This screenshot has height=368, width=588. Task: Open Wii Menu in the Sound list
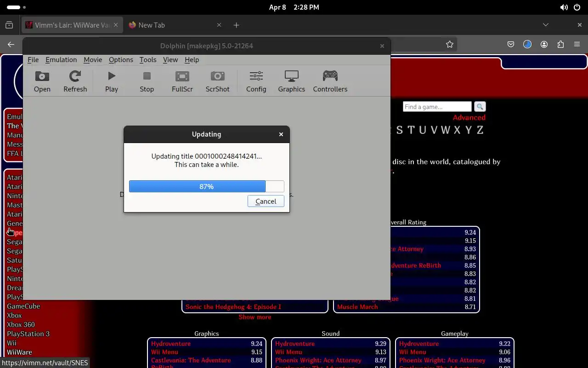coord(288,352)
